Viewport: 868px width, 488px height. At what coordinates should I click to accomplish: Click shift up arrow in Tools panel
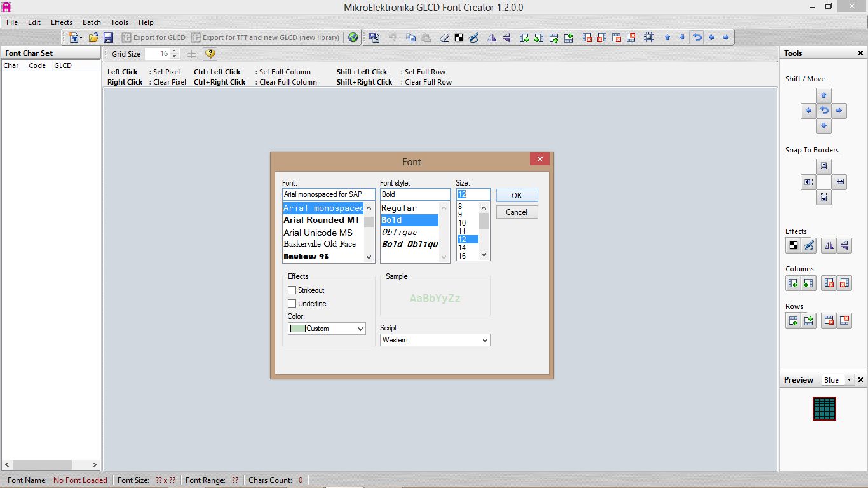tap(824, 95)
